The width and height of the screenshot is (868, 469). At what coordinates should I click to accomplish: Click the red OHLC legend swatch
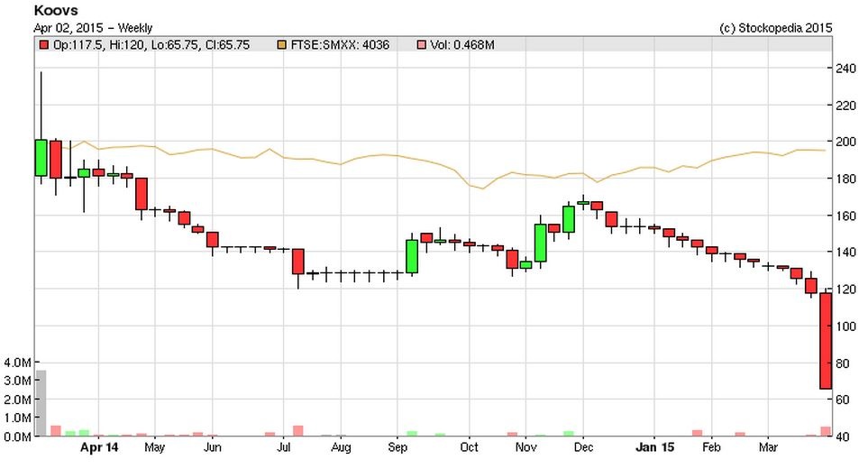[44, 45]
